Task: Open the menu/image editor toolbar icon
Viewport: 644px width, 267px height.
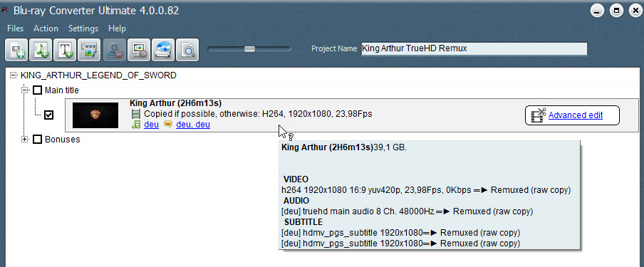Action: point(89,50)
